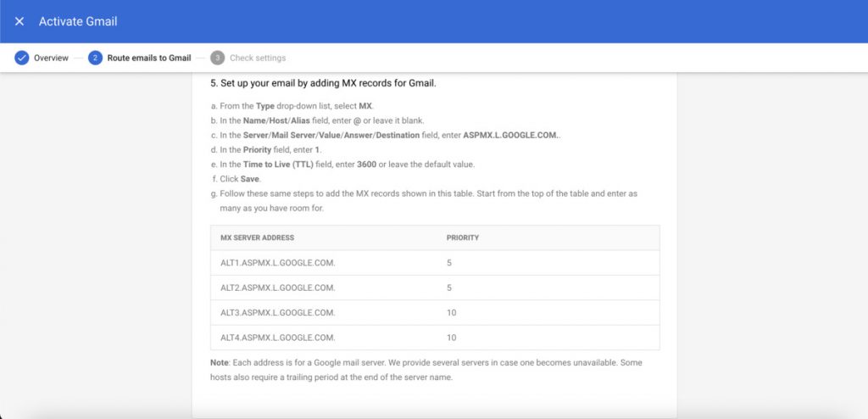
Task: Click the heading about adding MX records
Action: pos(323,84)
